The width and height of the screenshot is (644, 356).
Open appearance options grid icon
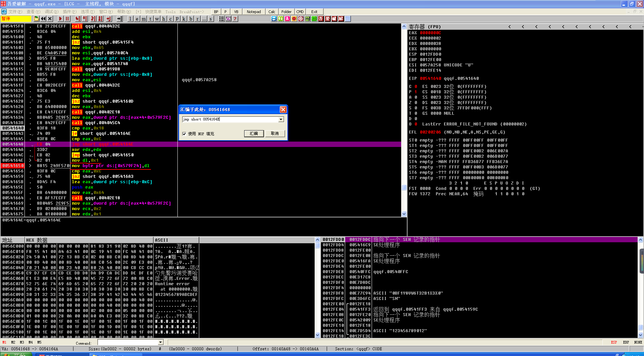pyautogui.click(x=228, y=19)
